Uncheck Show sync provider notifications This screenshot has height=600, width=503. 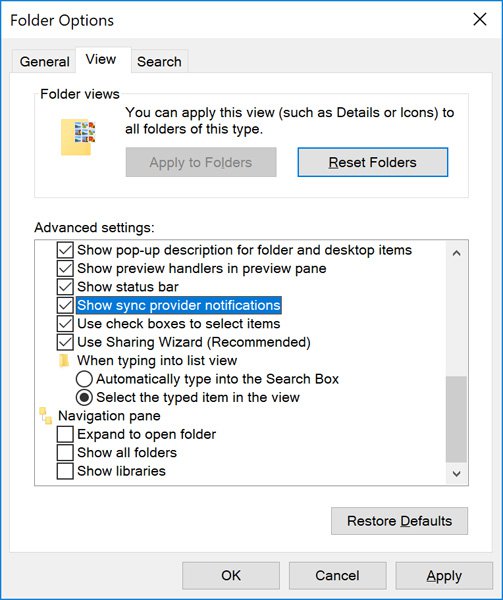[65, 305]
